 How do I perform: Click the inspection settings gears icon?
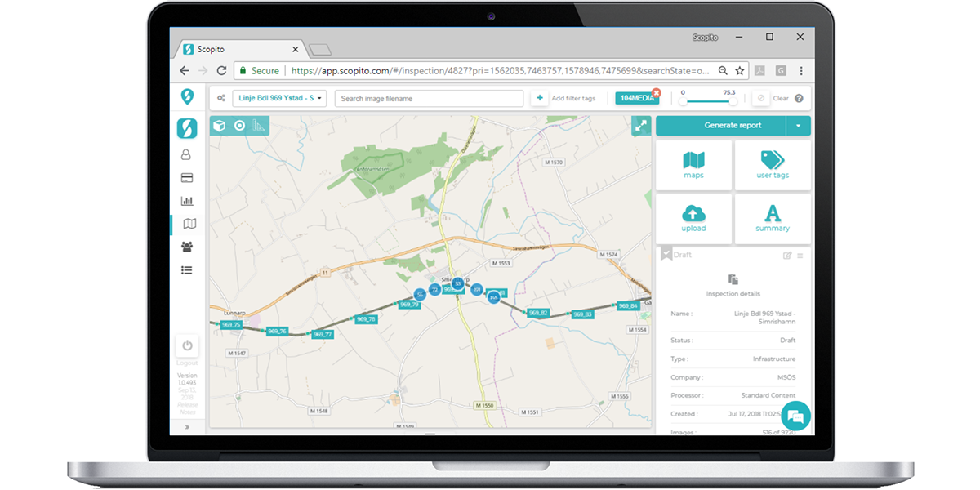[x=221, y=99]
